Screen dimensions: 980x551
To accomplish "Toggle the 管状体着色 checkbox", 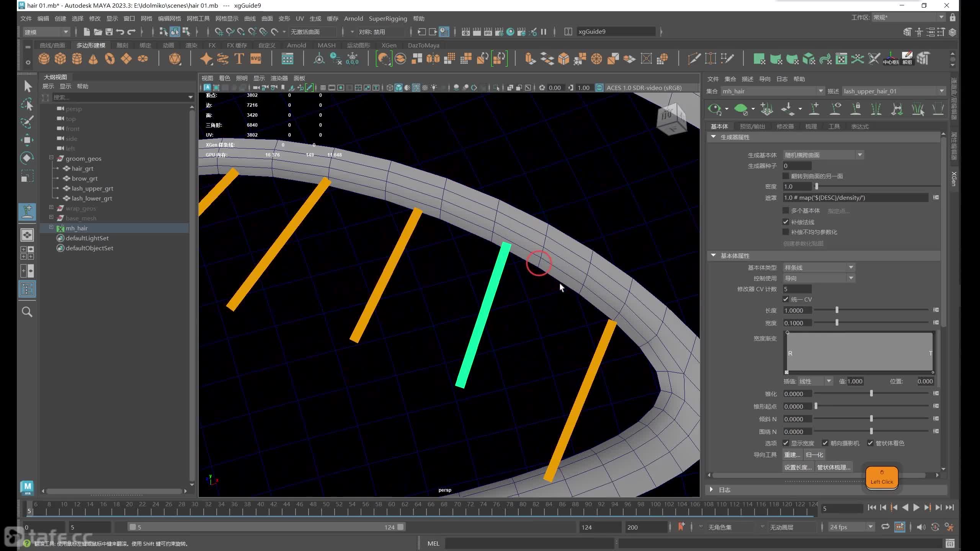I will coord(871,443).
